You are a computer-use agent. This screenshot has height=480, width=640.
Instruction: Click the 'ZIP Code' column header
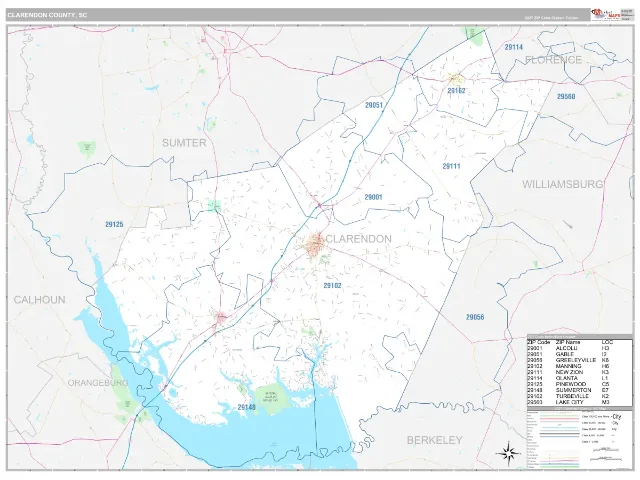pos(539,342)
